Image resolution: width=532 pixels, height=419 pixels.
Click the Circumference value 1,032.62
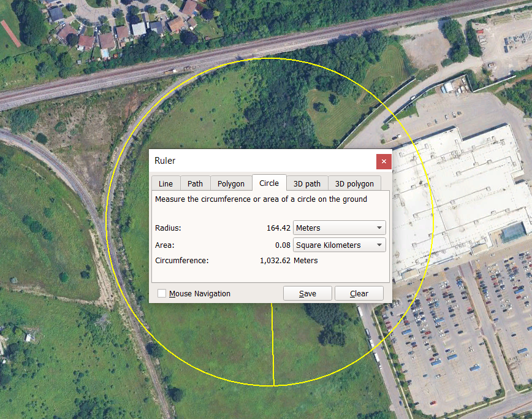[275, 260]
